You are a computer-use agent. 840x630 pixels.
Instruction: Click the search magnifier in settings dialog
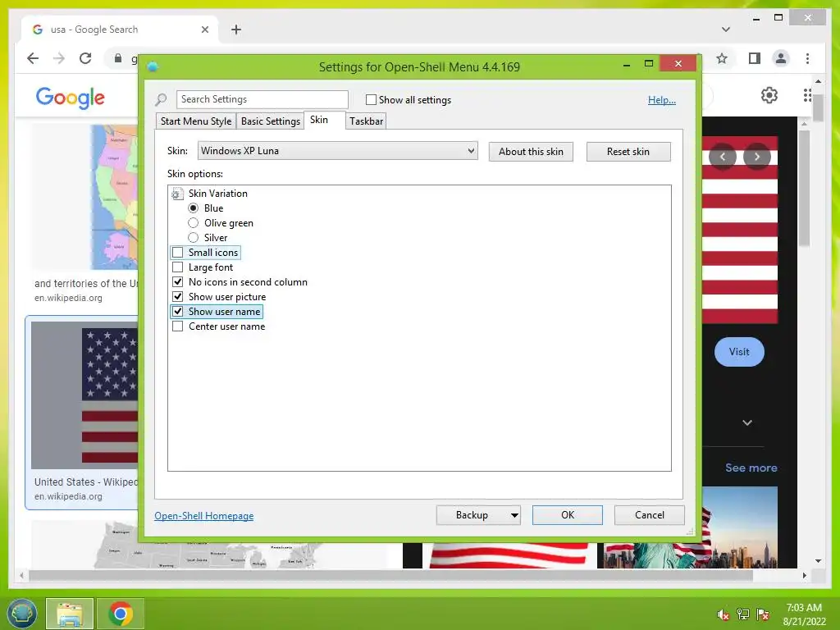(x=161, y=99)
